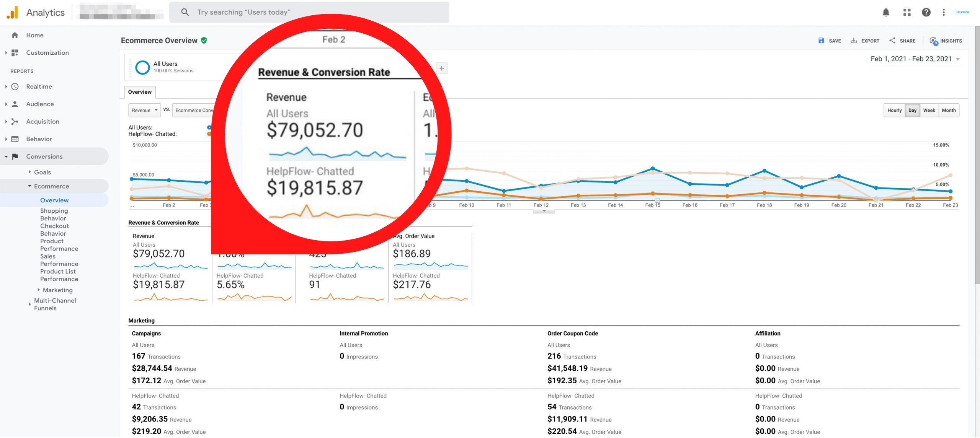Viewport: 980px width, 438px height.
Task: Click the Share report icon
Action: coord(892,41)
